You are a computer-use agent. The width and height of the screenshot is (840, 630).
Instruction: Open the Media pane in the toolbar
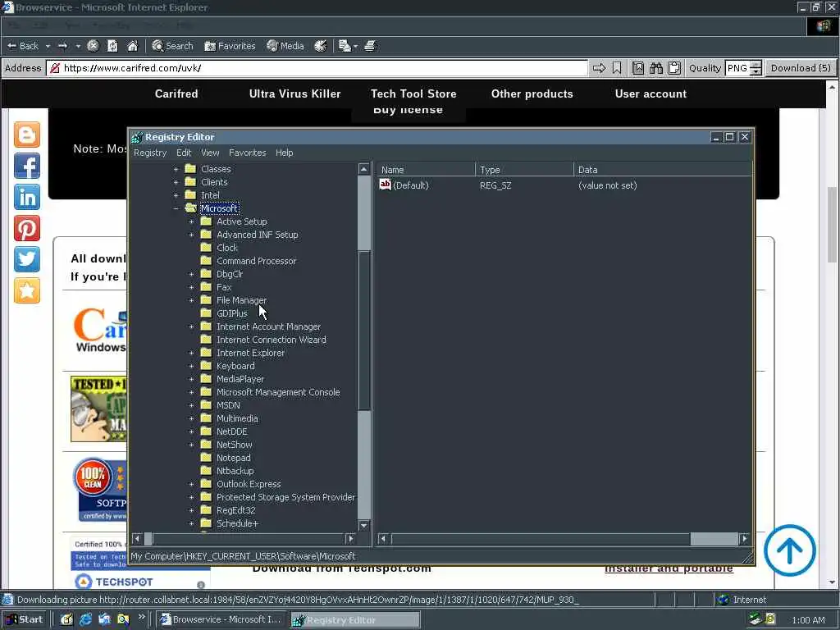285,46
